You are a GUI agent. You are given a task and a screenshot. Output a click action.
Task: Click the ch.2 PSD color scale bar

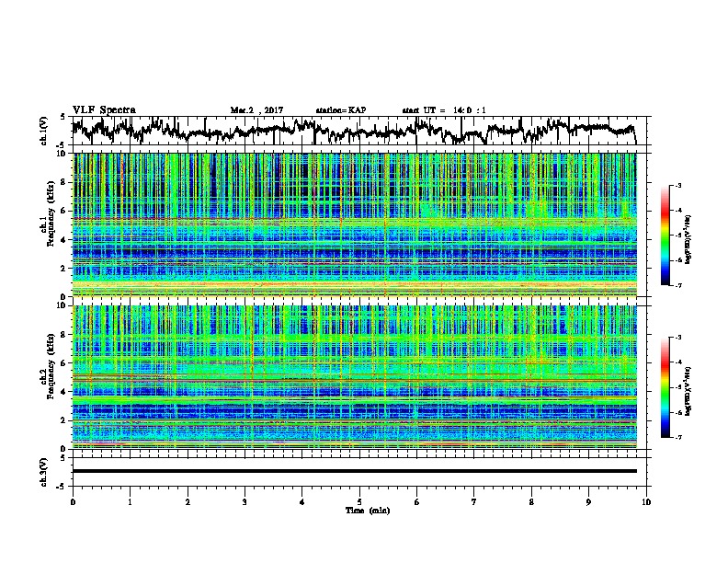[665, 387]
